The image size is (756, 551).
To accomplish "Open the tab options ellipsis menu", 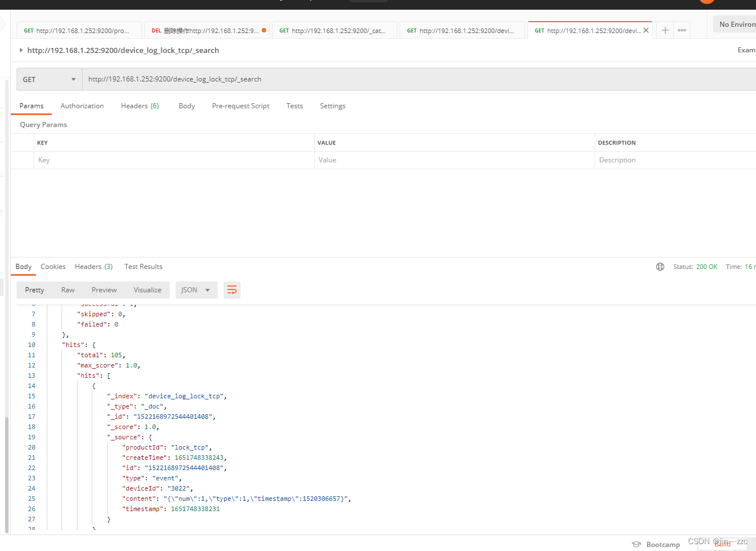I will tap(682, 30).
